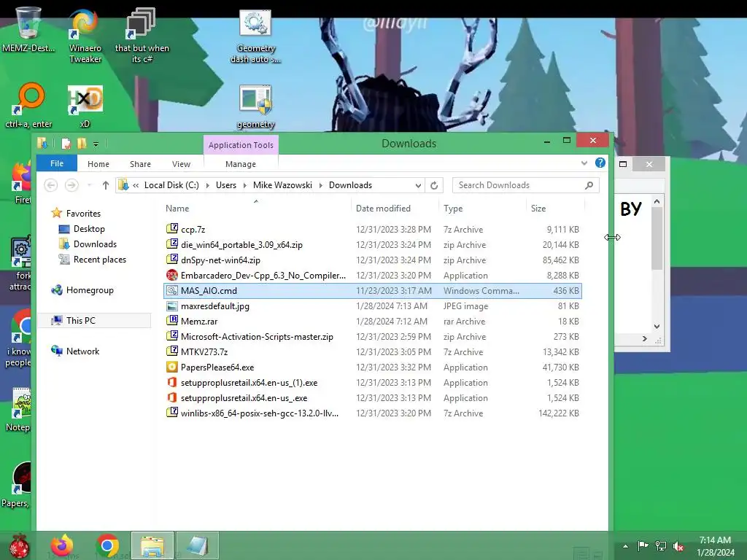Open Customize Quick Access Toolbar dropdown

(96, 144)
